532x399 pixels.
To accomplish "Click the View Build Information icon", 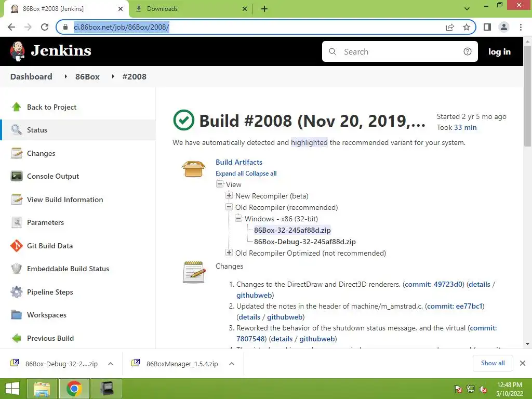I will coord(16,199).
